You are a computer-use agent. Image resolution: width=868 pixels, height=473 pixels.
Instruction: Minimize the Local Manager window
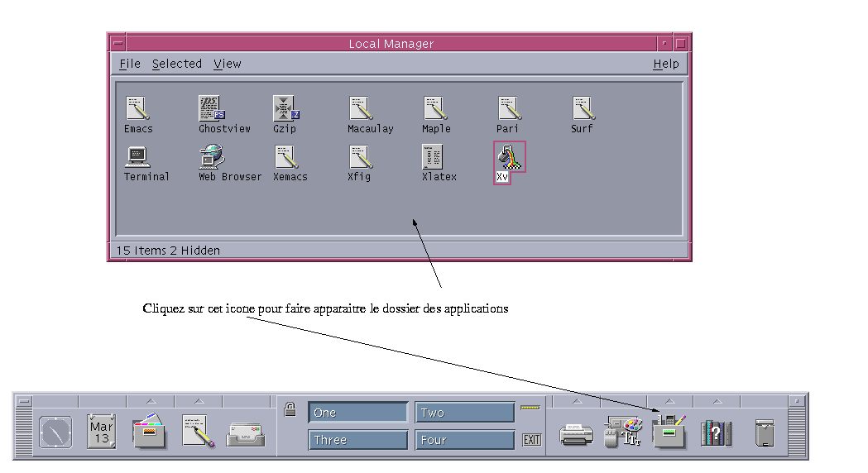point(664,43)
